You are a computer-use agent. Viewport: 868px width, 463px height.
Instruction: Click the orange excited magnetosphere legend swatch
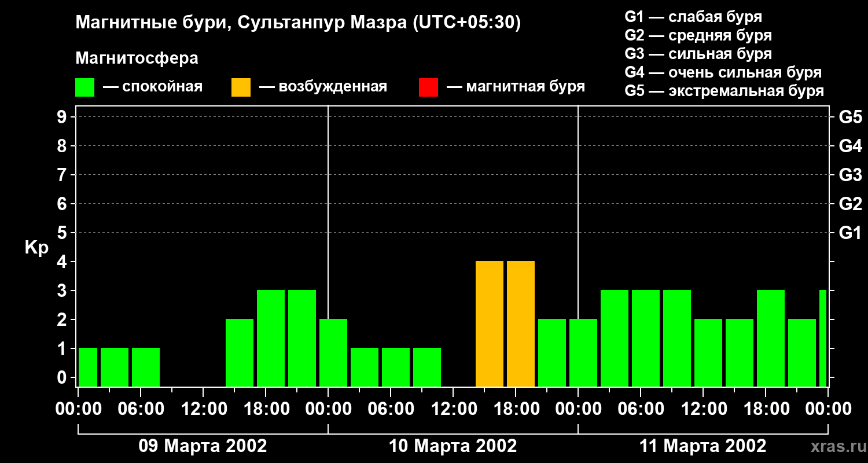pyautogui.click(x=241, y=87)
